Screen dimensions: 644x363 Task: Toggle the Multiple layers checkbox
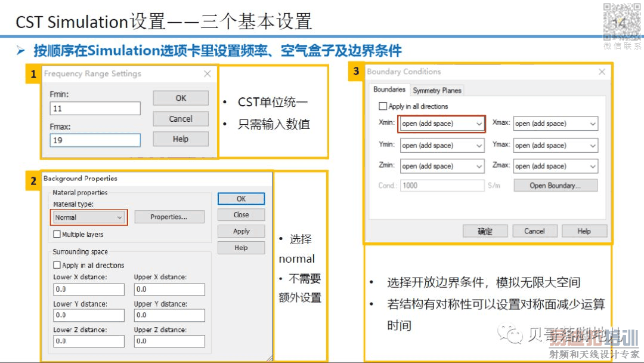point(57,234)
